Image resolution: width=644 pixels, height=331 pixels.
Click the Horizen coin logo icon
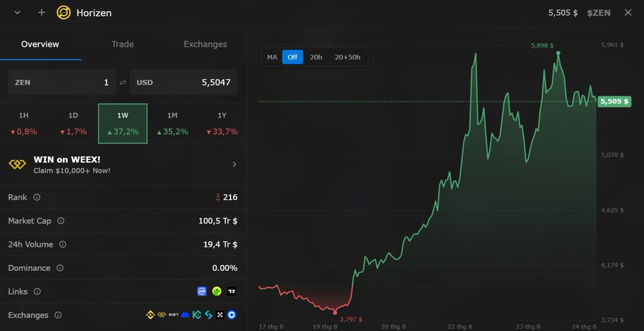64,13
